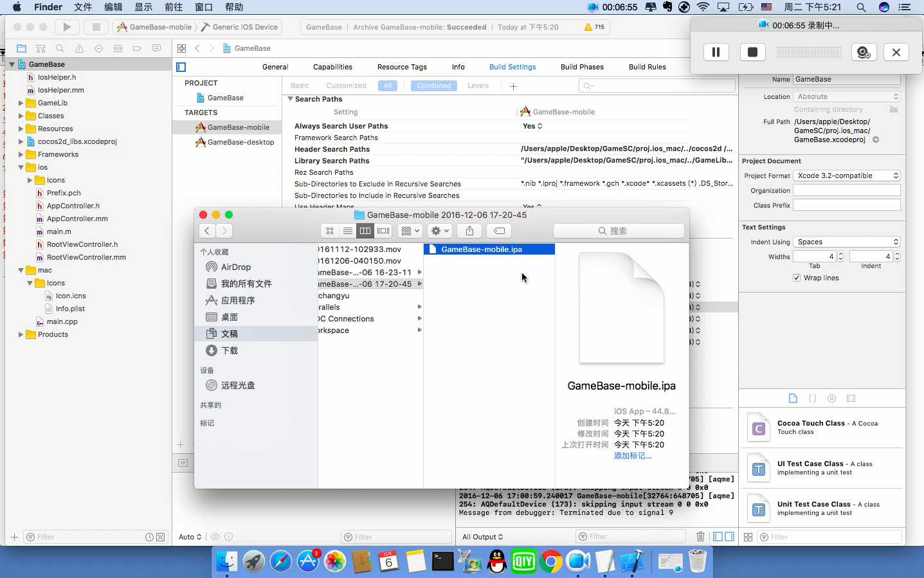Switch to the Capabilities tab
This screenshot has width=924, height=578.
coord(332,67)
